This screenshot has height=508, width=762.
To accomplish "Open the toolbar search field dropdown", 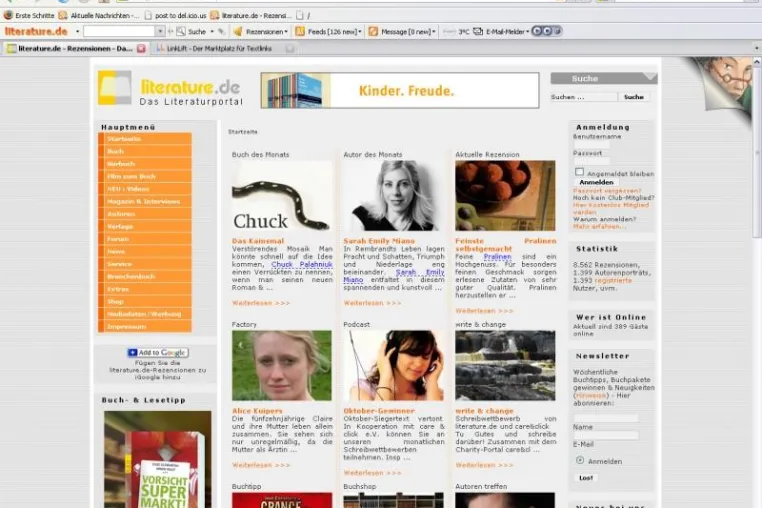I will click(160, 32).
